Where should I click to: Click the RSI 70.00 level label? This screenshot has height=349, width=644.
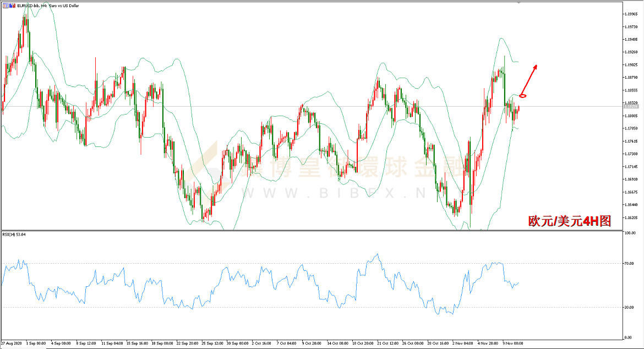tap(629, 264)
